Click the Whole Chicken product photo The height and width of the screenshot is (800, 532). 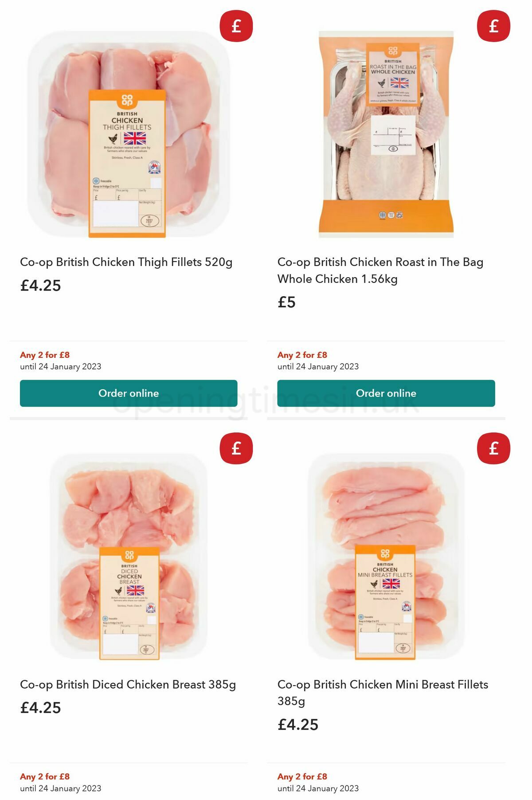(386, 133)
